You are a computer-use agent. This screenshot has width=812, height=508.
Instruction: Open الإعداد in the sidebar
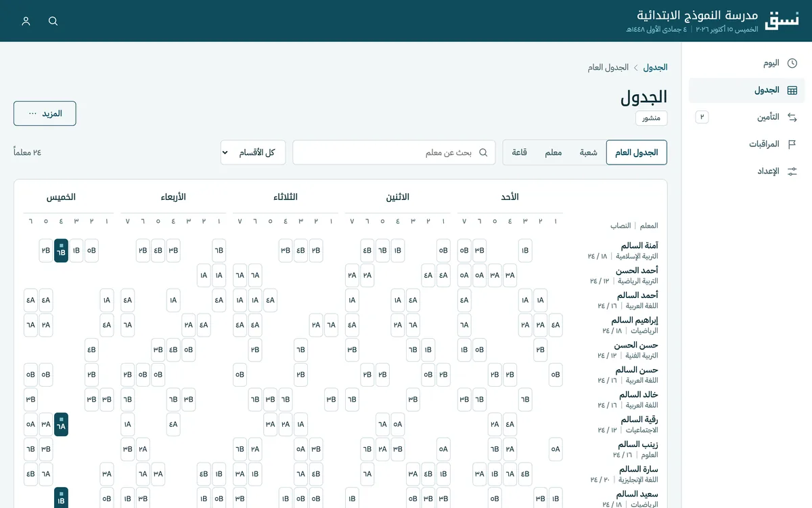(x=747, y=171)
